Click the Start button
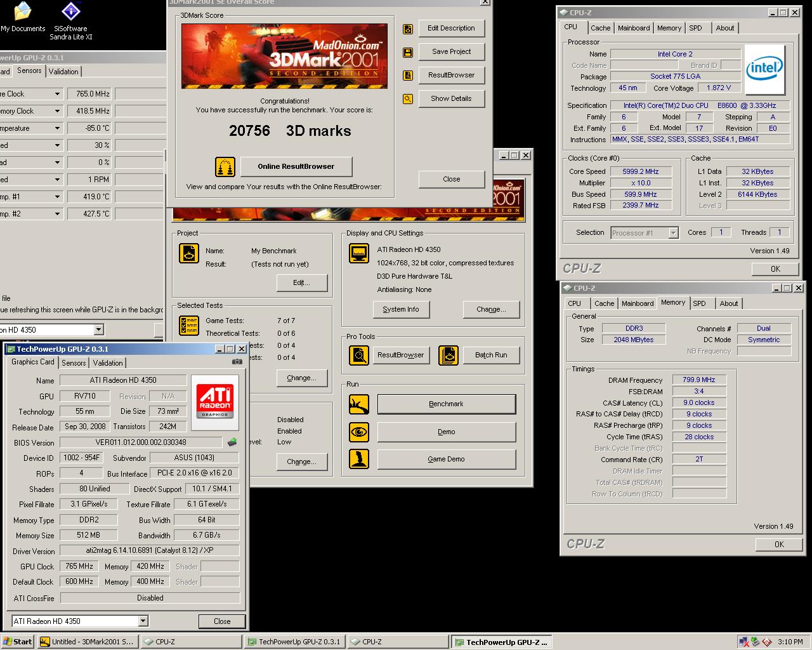Viewport: 812px width, 650px height. click(17, 642)
